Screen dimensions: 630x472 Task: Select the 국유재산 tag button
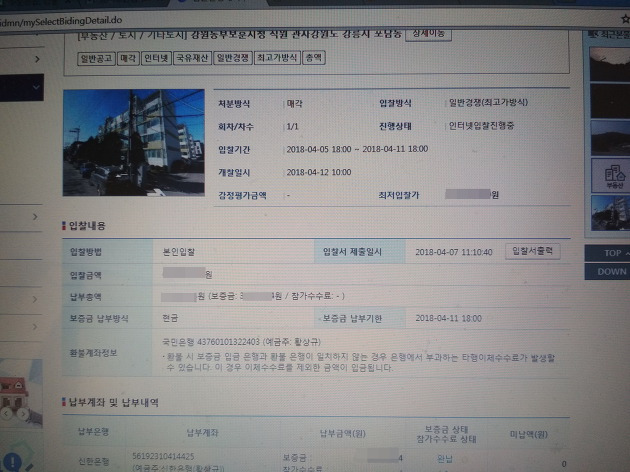192,58
